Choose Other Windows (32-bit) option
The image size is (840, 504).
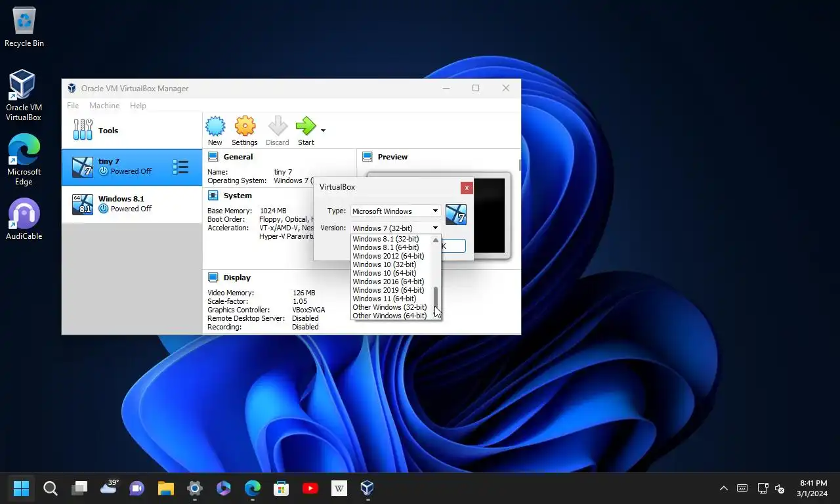tap(392, 307)
